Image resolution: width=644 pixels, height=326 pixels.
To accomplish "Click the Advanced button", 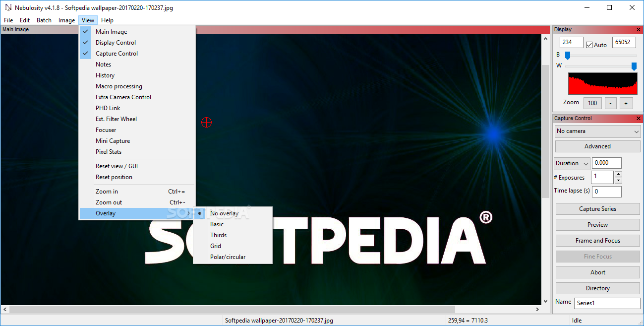I will 597,146.
